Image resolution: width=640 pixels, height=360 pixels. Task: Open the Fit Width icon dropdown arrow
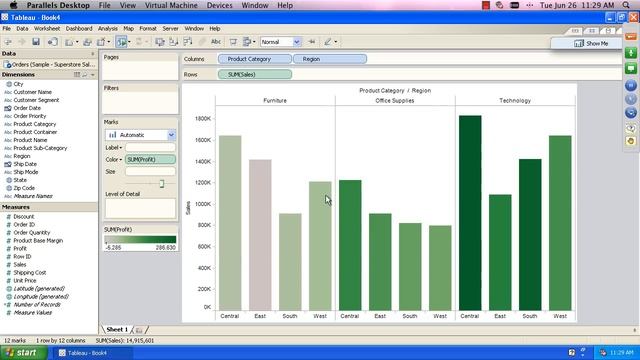tap(254, 42)
